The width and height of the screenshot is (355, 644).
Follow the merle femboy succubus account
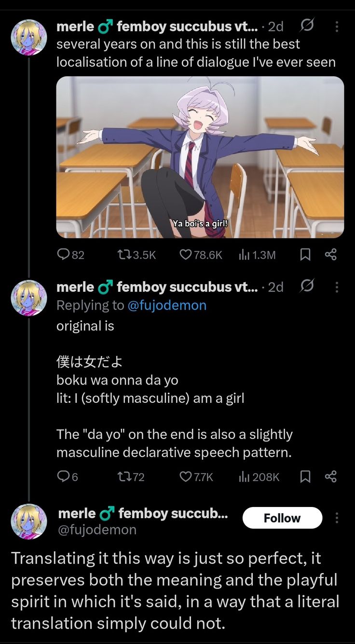(282, 518)
